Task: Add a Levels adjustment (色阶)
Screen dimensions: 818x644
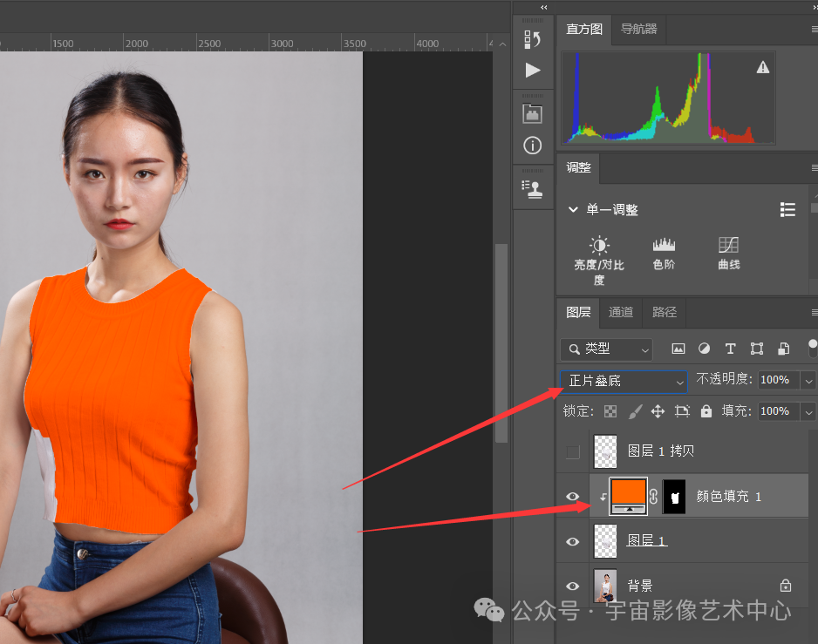Action: pos(664,246)
